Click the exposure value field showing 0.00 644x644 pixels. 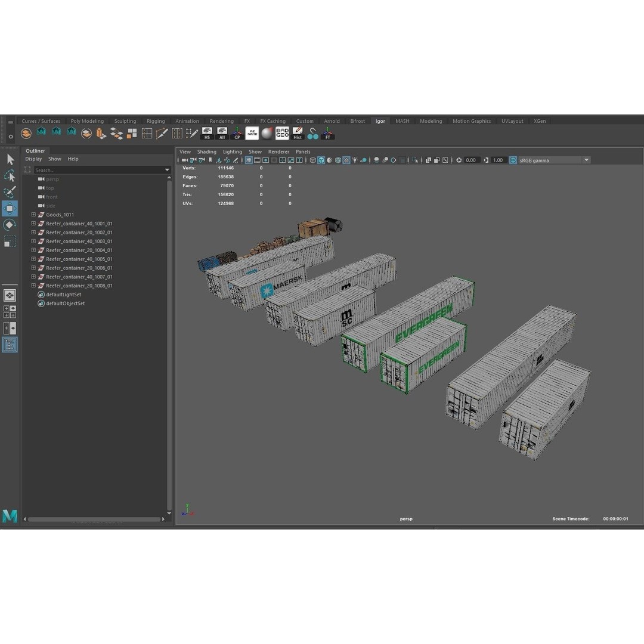point(472,160)
